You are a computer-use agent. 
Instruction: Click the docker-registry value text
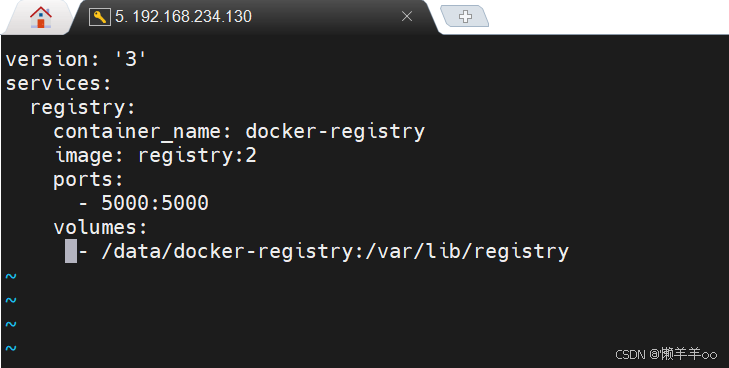(335, 132)
